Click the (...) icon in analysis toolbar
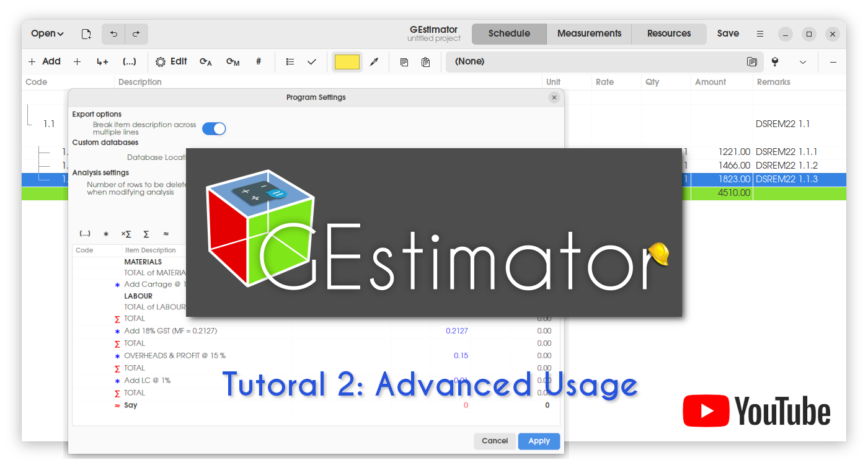The width and height of the screenshot is (868, 465). click(85, 234)
